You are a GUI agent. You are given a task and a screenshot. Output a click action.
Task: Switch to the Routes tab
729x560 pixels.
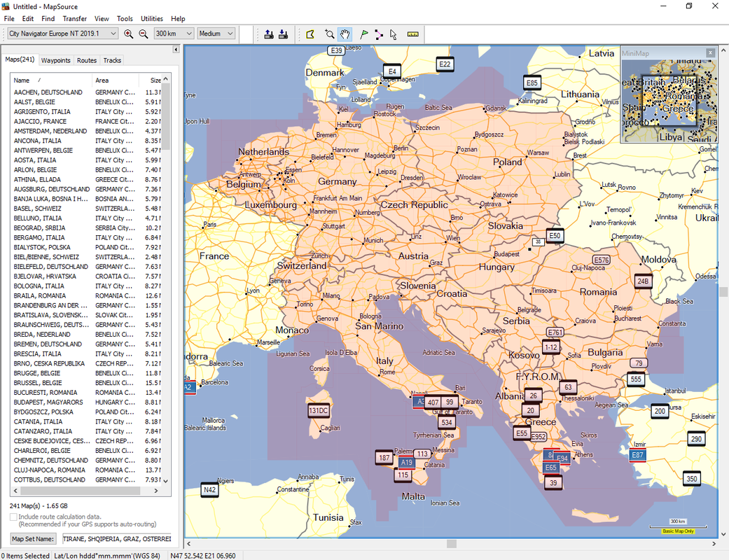click(86, 60)
